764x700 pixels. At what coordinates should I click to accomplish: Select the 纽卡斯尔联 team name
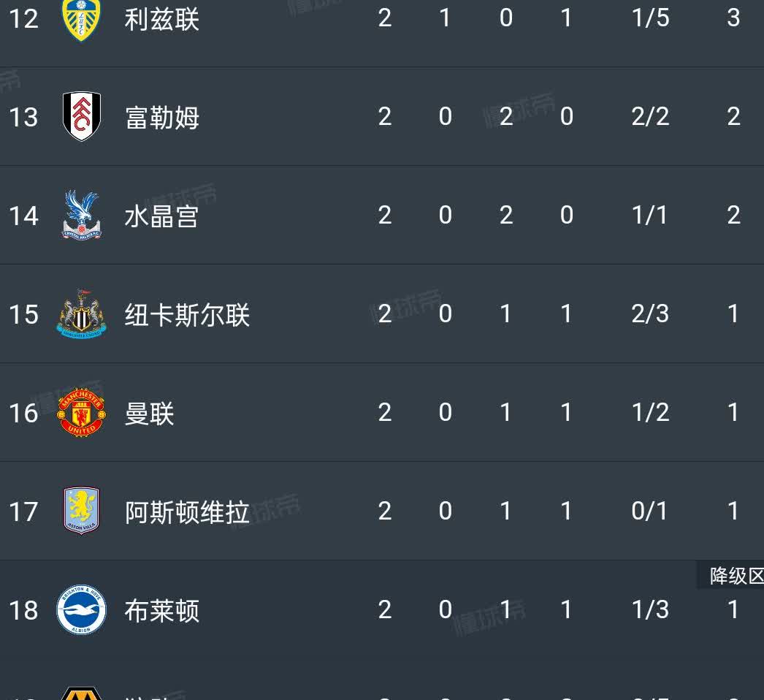tap(187, 315)
